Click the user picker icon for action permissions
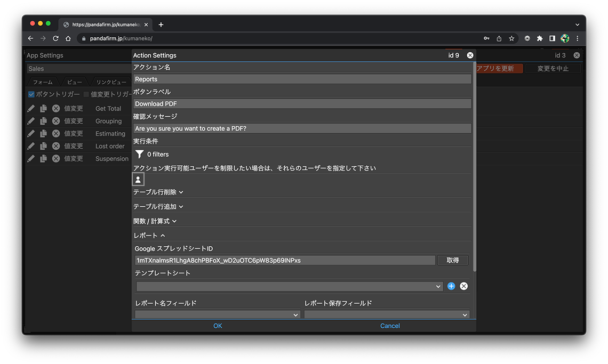This screenshot has height=364, width=608. [x=138, y=180]
